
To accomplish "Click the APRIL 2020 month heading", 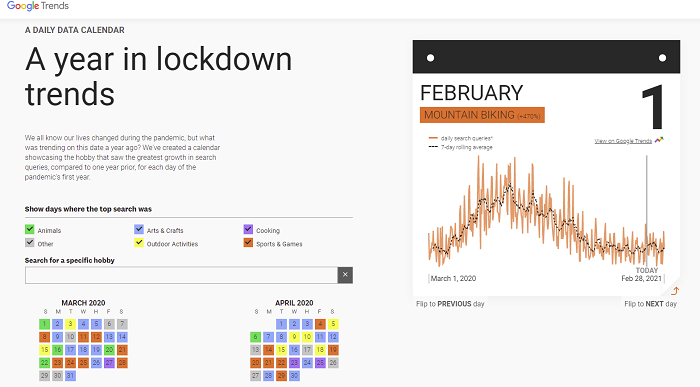I will 294,303.
